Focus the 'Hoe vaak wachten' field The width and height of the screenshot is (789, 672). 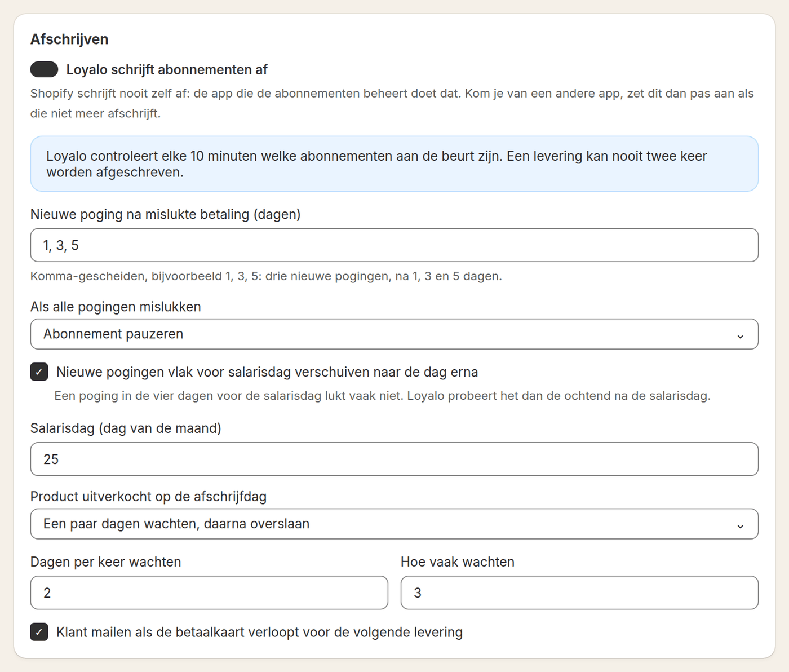tap(579, 593)
